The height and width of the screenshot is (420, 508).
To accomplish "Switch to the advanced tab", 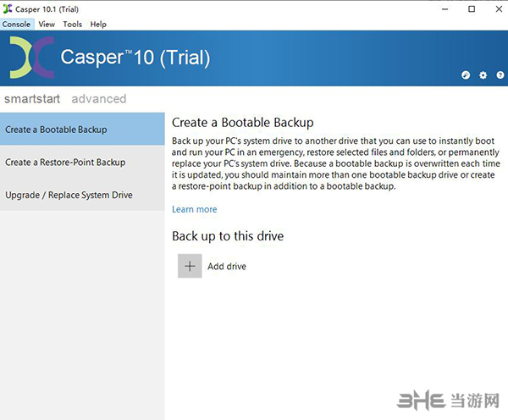I will click(x=99, y=98).
